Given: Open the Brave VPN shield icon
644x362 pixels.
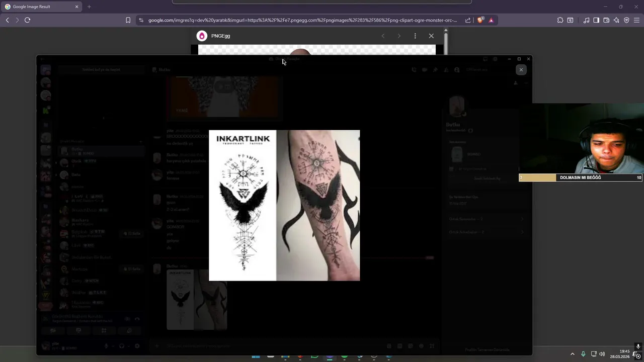Looking at the screenshot, I should [626, 20].
